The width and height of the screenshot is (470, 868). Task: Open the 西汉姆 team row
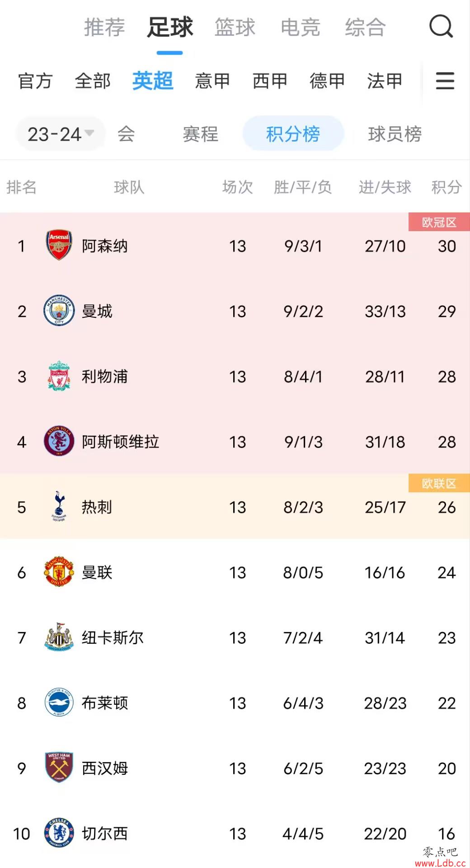[235, 768]
